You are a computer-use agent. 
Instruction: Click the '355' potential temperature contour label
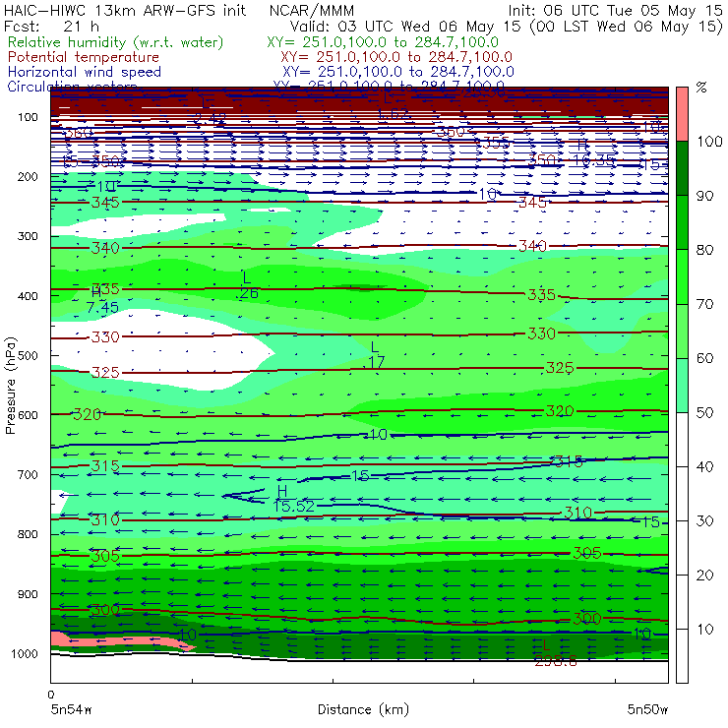click(x=496, y=143)
